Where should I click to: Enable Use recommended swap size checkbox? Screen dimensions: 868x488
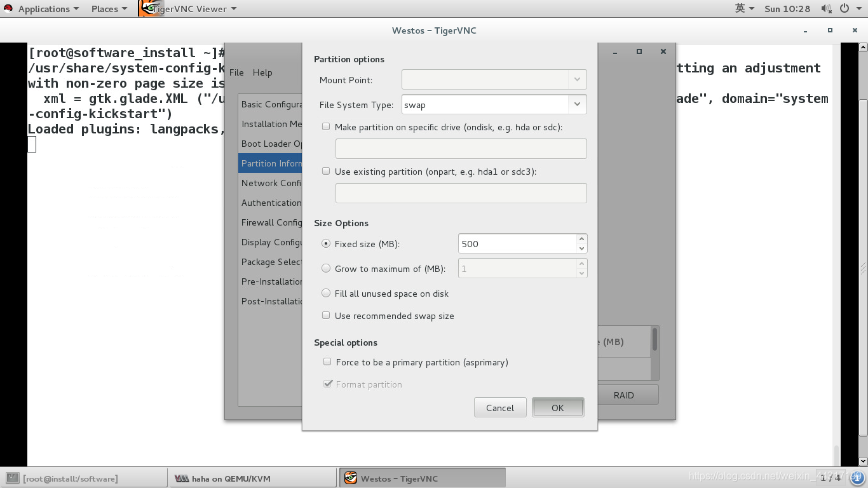pyautogui.click(x=326, y=315)
